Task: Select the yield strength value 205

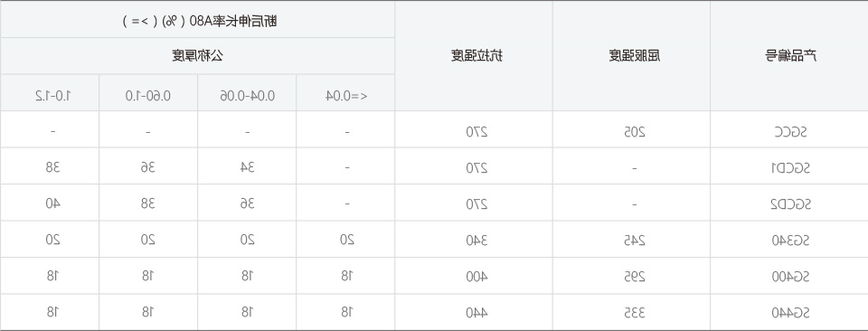Action: tap(631, 129)
